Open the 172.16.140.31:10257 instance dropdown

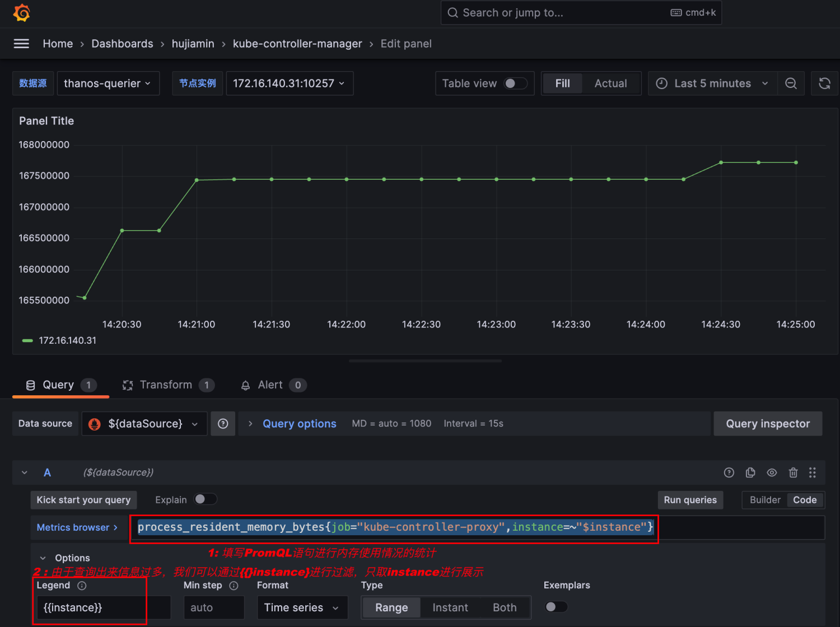[290, 83]
